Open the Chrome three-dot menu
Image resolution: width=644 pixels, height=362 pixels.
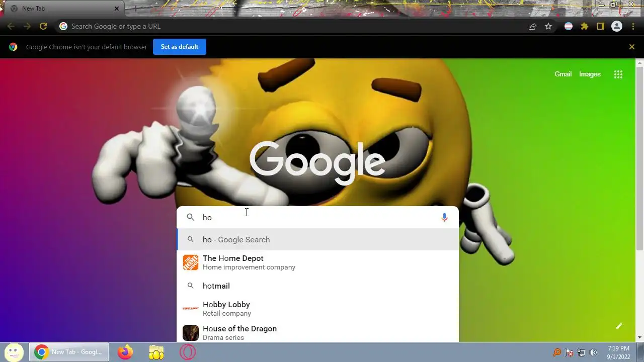(633, 26)
